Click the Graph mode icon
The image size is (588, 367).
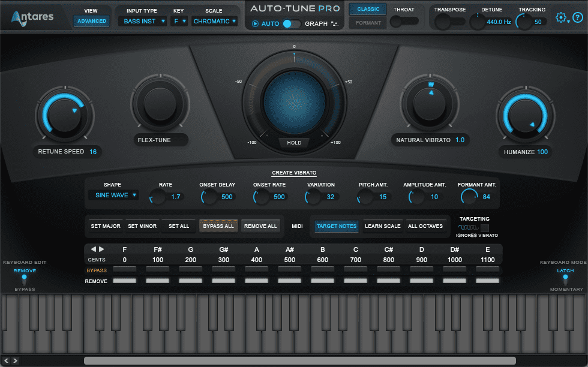coord(334,23)
